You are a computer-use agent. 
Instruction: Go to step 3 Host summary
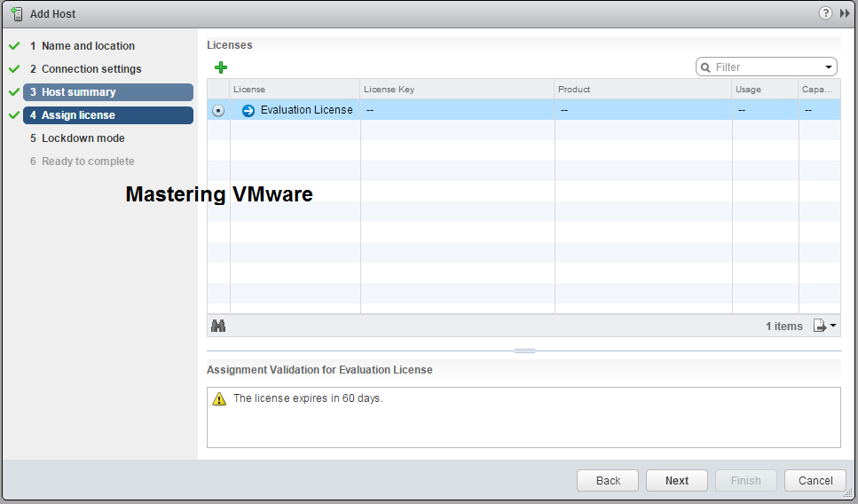[x=107, y=92]
